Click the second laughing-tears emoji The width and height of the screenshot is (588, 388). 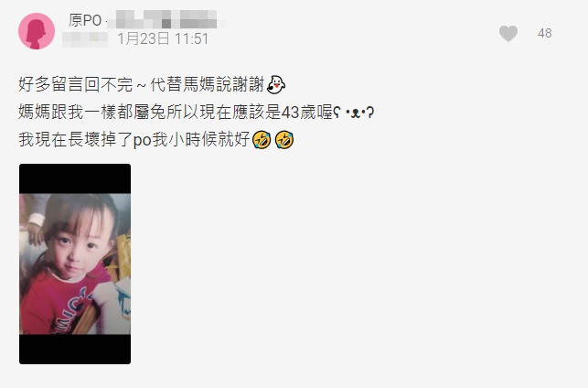[x=284, y=140]
